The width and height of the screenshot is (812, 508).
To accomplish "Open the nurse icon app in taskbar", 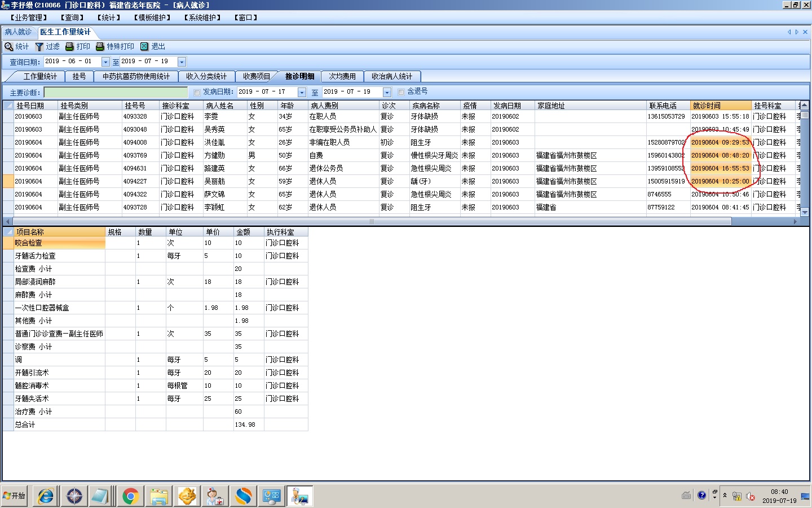I will (215, 496).
